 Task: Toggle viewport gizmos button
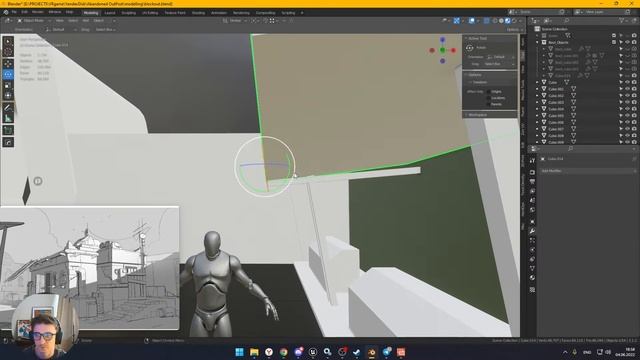456,20
